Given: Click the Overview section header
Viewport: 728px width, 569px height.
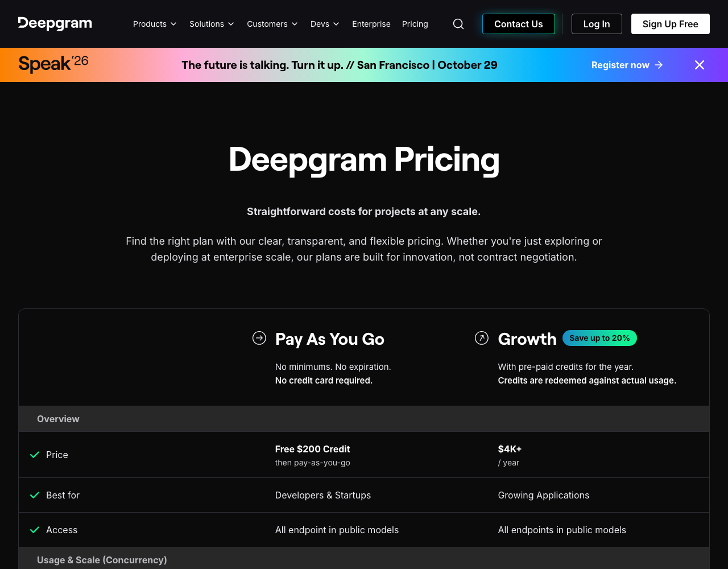Looking at the screenshot, I should 364,419.
